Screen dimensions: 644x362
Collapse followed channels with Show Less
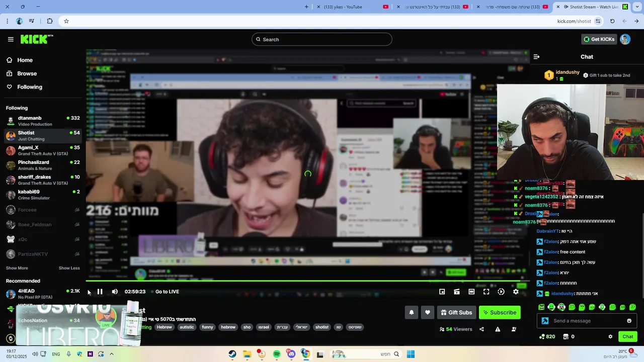[x=69, y=268]
